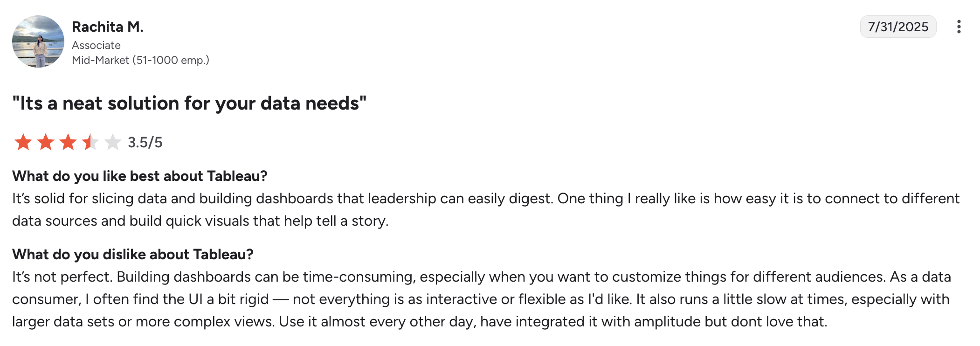Click the line "data sources and build quick visuals"
Viewport: 980px width, 346px height.
pyautogui.click(x=200, y=221)
